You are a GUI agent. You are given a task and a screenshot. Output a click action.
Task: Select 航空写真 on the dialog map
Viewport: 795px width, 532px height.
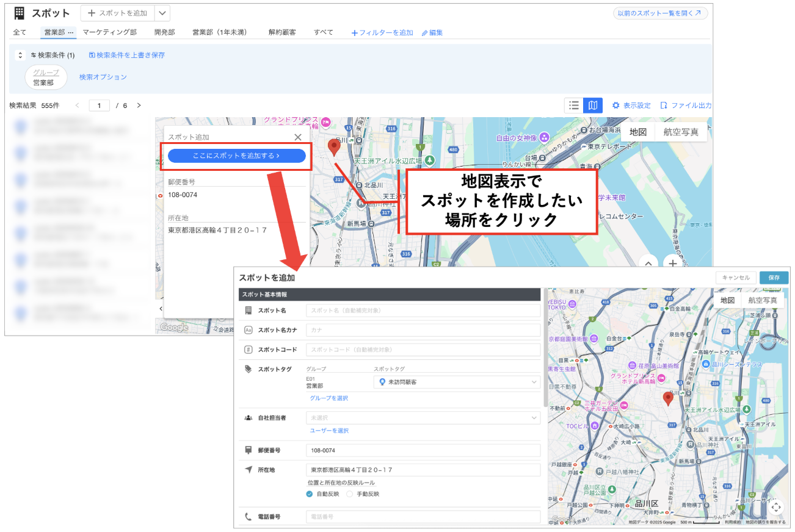[x=762, y=300]
